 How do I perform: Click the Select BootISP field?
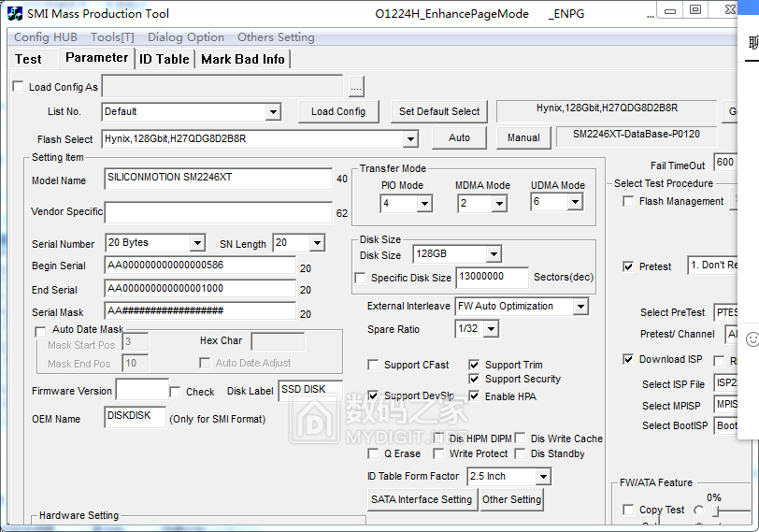click(x=725, y=426)
